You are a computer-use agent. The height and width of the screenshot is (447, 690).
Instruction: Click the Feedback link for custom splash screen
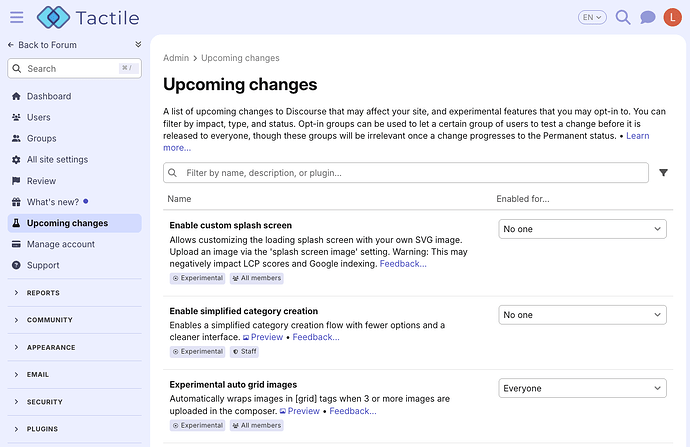coord(403,264)
